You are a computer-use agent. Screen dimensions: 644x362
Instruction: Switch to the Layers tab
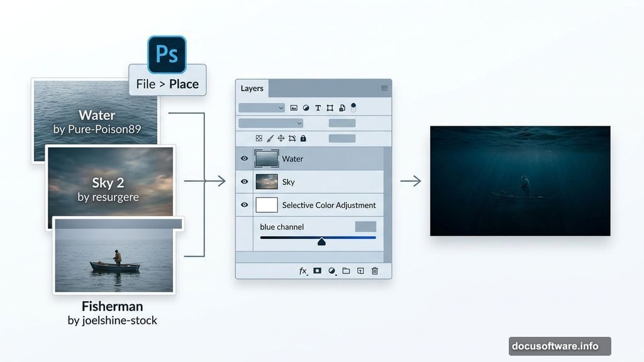pos(252,89)
